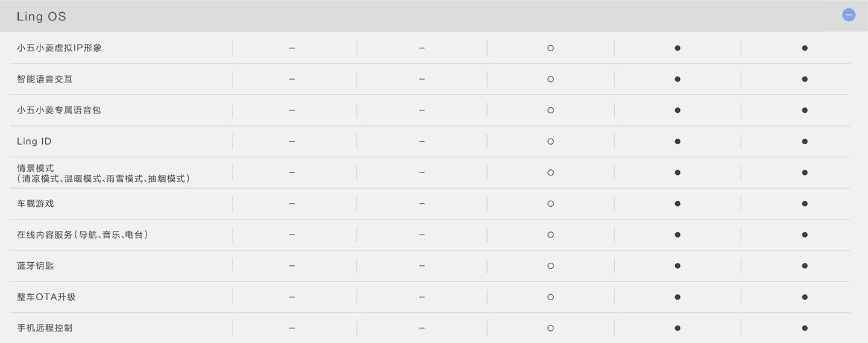Select the 整车OTA升级 row label

coord(46,297)
